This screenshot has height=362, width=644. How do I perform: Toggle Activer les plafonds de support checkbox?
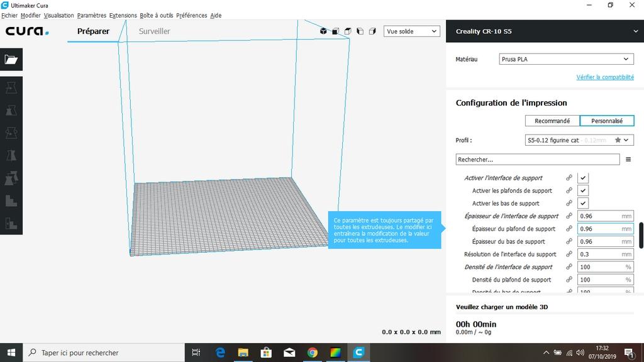coord(583,190)
